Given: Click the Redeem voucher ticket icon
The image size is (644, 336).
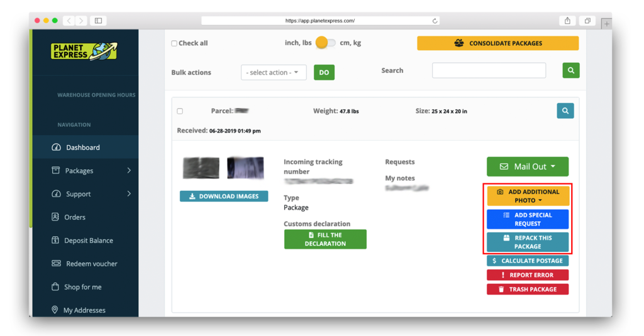Looking at the screenshot, I should [56, 263].
